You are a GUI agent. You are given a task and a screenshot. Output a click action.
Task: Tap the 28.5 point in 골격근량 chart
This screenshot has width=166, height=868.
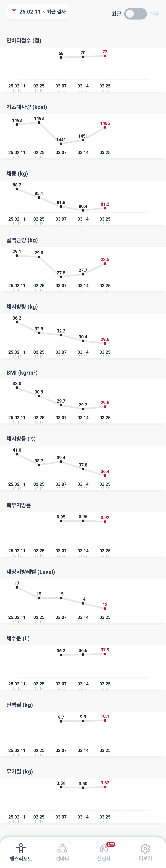click(105, 263)
